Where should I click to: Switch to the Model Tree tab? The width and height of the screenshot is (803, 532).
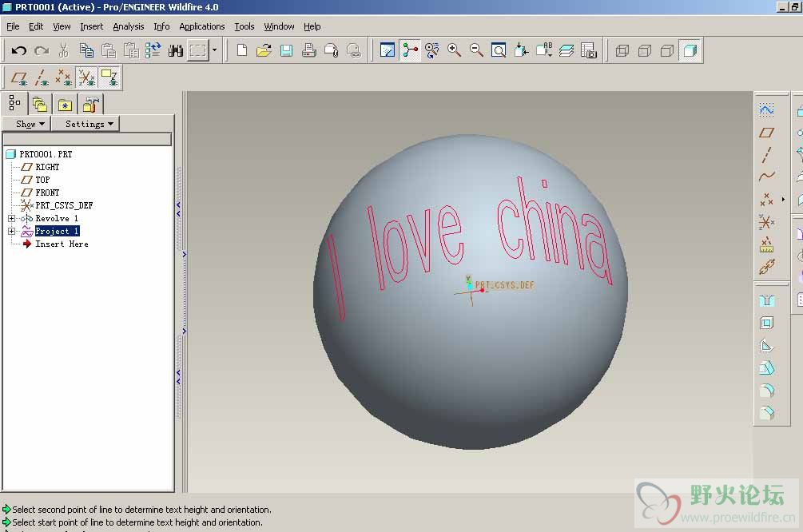pos(14,103)
